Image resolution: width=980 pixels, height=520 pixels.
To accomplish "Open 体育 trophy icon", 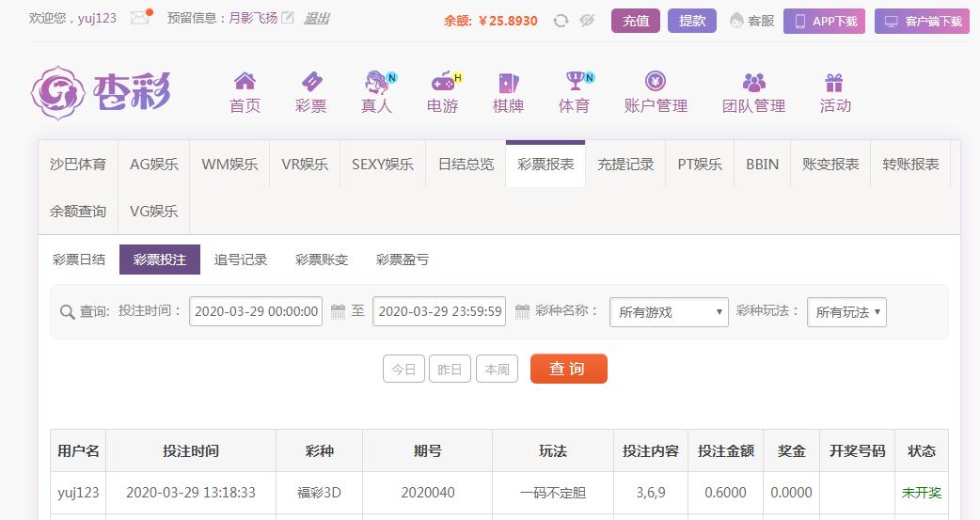I will point(575,81).
